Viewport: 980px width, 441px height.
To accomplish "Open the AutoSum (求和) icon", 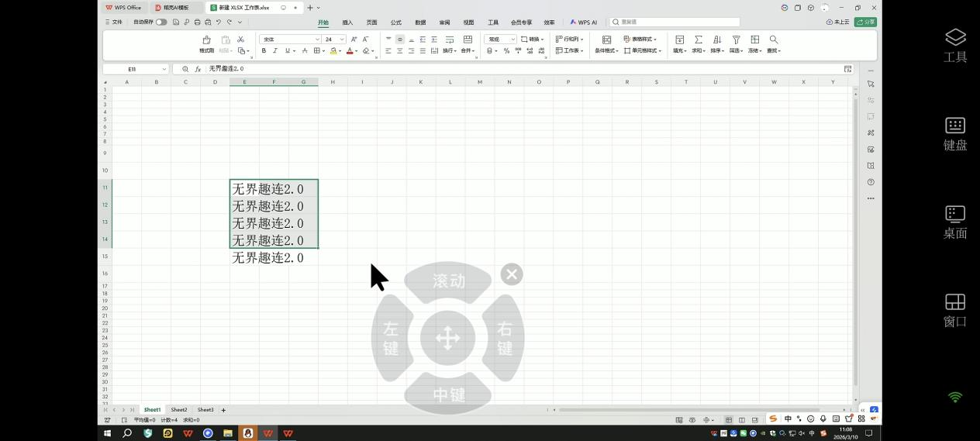I will coord(698,40).
